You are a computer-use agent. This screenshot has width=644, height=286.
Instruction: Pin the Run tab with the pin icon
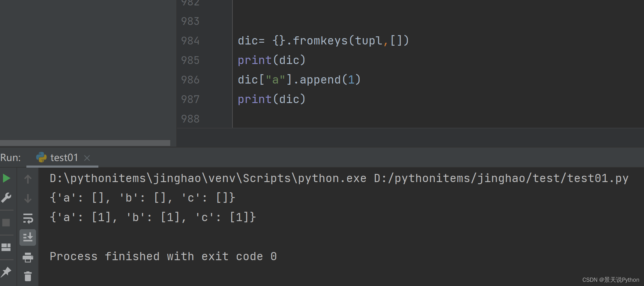[6, 272]
